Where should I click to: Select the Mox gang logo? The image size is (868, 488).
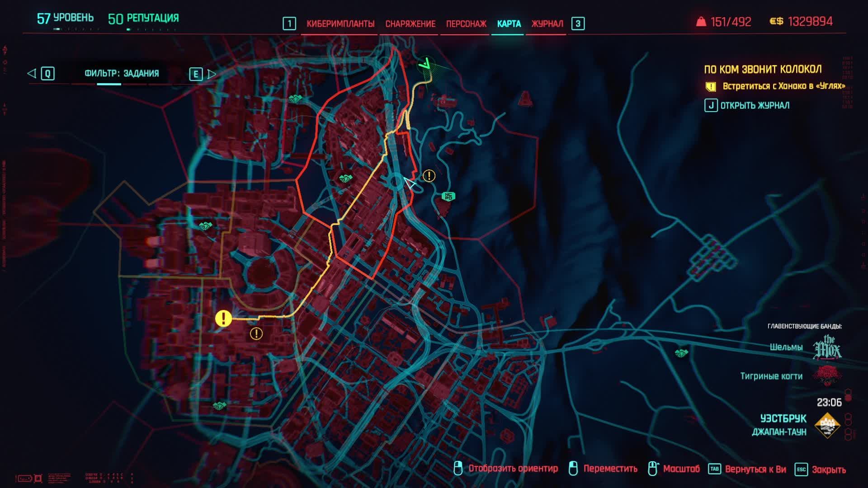coord(827,347)
